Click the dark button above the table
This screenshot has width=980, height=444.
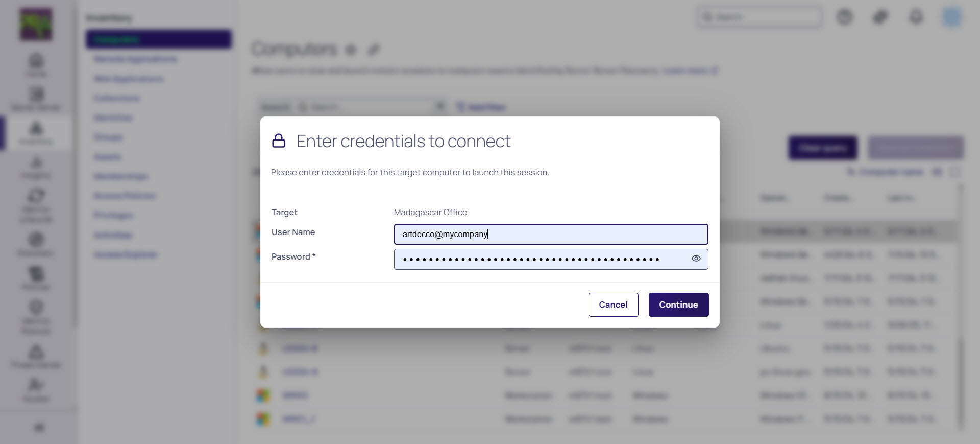(823, 148)
